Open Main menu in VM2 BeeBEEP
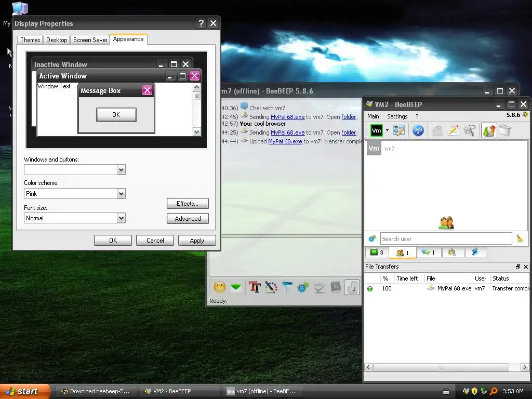The image size is (532, 399). point(373,116)
